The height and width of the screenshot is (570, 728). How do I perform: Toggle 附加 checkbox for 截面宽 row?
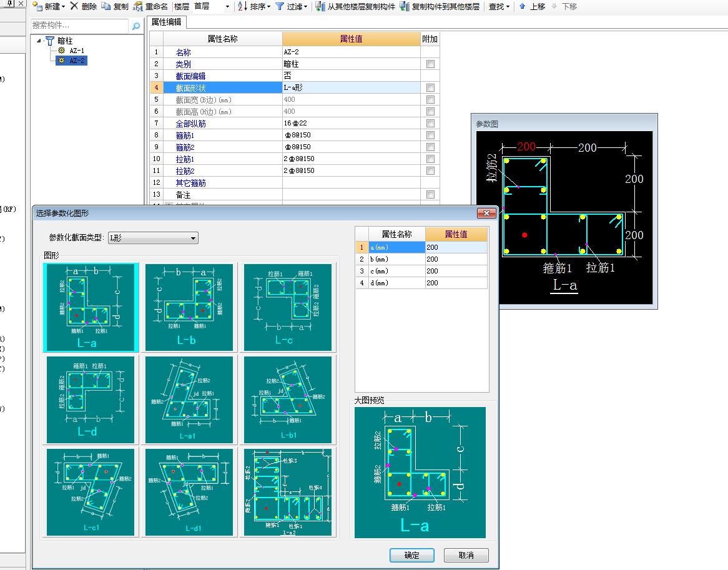coord(430,99)
